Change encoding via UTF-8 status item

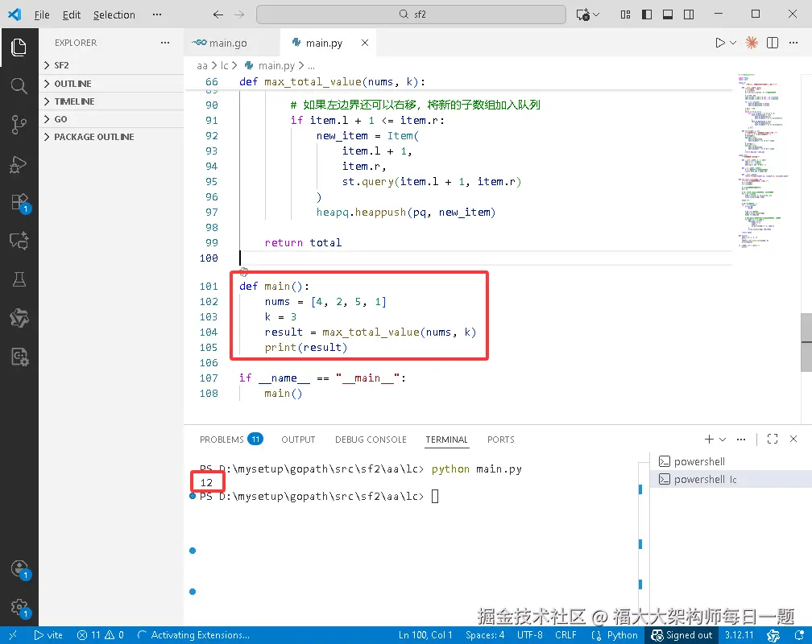click(530, 635)
